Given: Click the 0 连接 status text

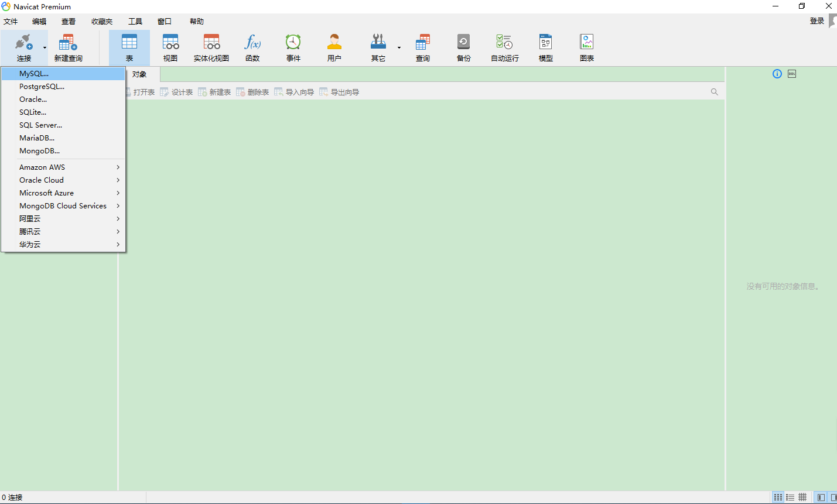Looking at the screenshot, I should (x=12, y=498).
